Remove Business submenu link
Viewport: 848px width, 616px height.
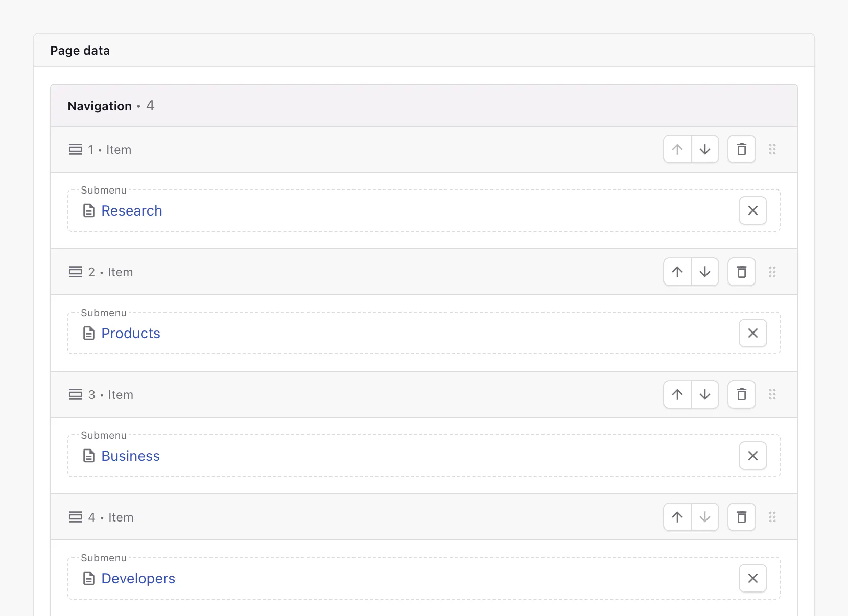[x=753, y=456]
